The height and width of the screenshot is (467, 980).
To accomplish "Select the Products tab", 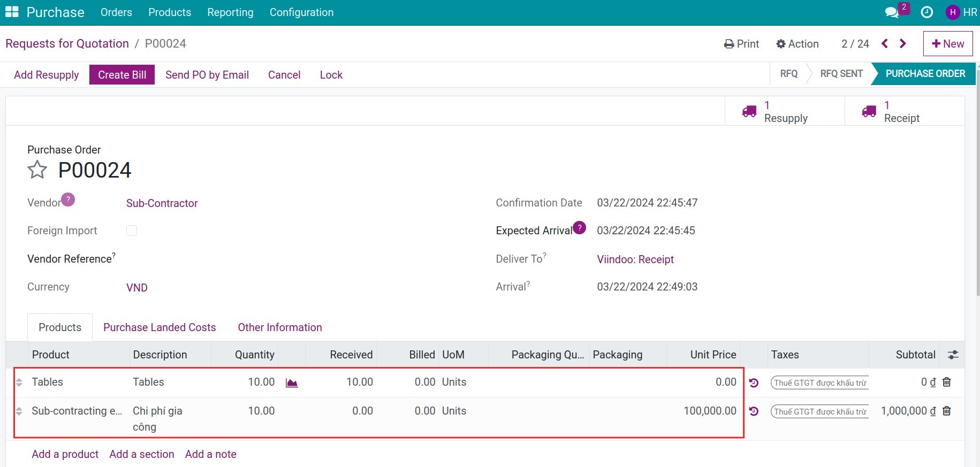I will point(60,327).
